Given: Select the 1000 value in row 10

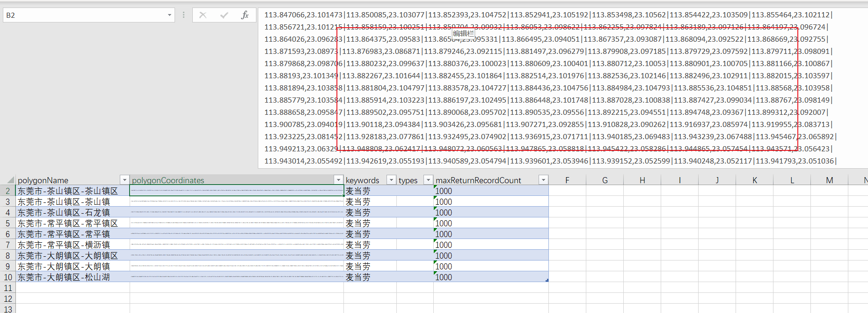Looking at the screenshot, I should (491, 277).
